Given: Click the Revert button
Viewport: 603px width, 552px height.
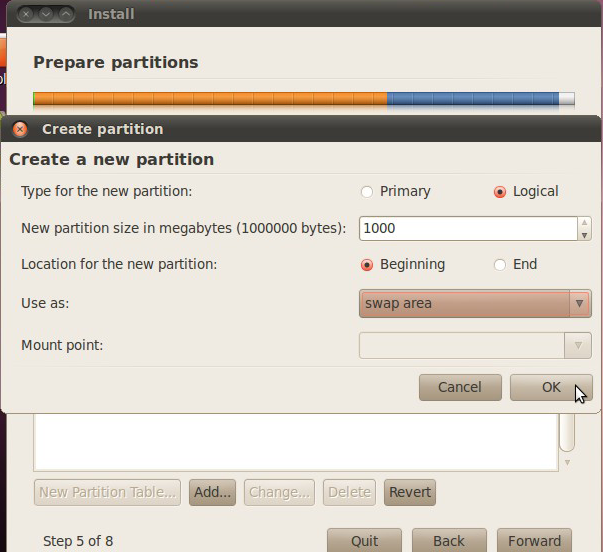Looking at the screenshot, I should pos(410,492).
